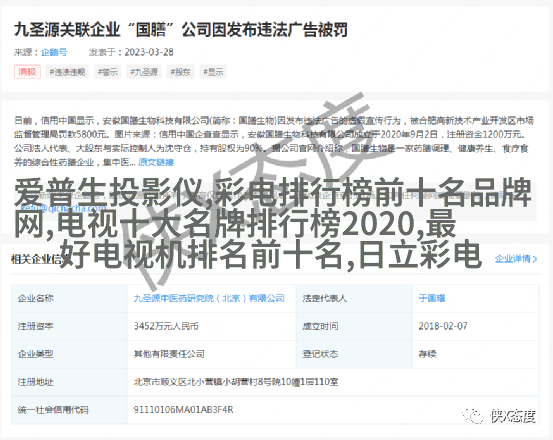Open the legal representative name link beside 法定代表人
553x440 pixels.
(x=432, y=298)
